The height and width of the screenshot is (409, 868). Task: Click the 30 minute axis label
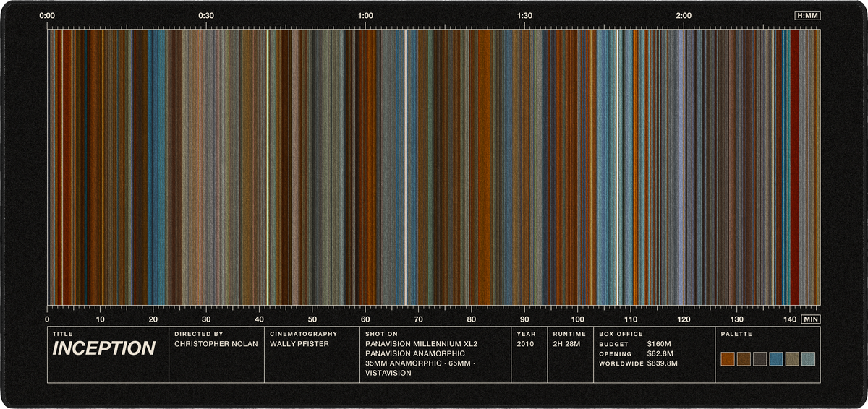tap(206, 319)
